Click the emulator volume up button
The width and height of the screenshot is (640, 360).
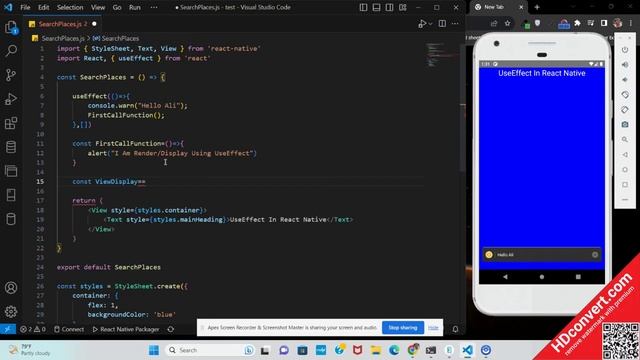pyautogui.click(x=625, y=65)
